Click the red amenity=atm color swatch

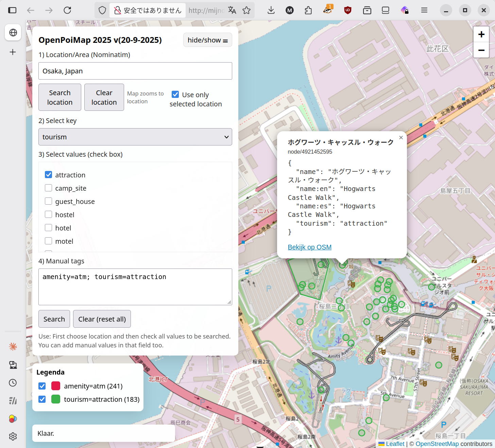56,386
